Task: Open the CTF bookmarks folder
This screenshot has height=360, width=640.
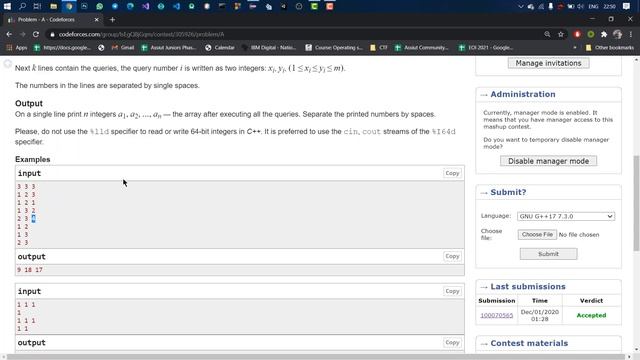Action: 379,48
